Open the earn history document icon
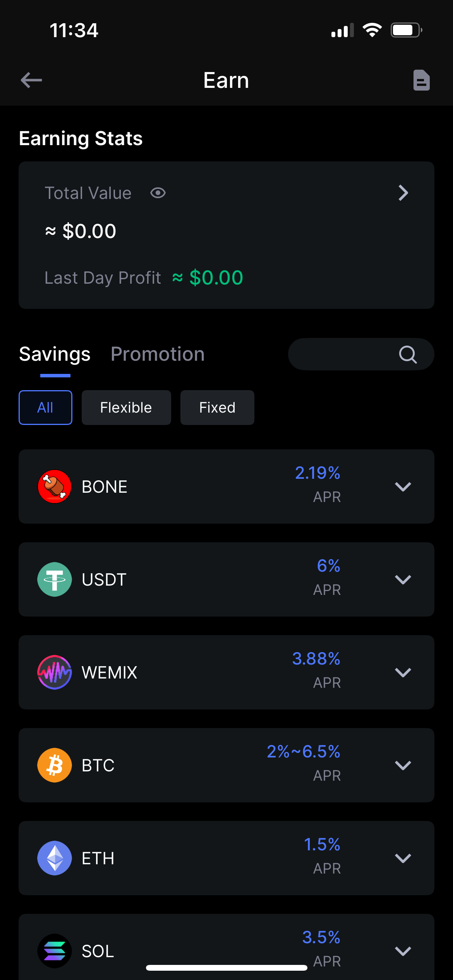This screenshot has width=453, height=980. (x=421, y=80)
